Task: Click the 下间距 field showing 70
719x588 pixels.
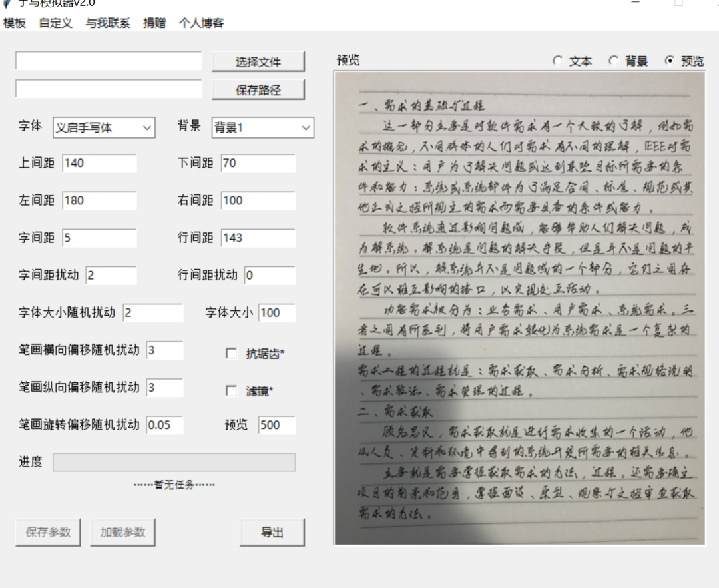Action: click(x=258, y=163)
